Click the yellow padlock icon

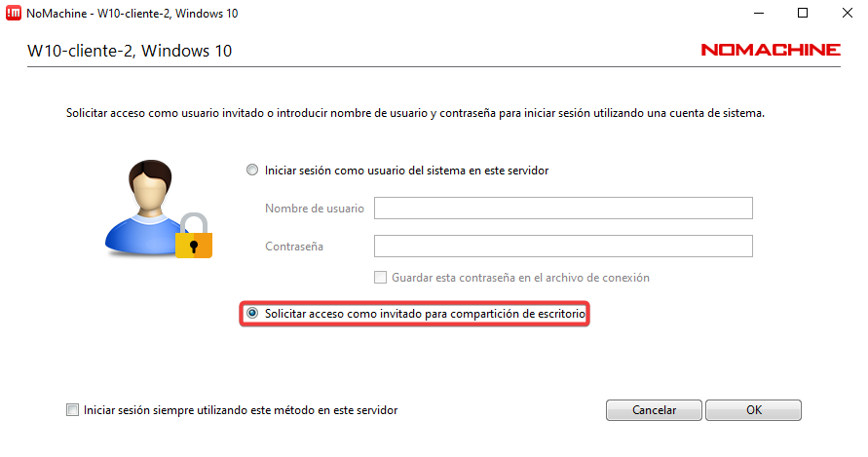(x=194, y=237)
